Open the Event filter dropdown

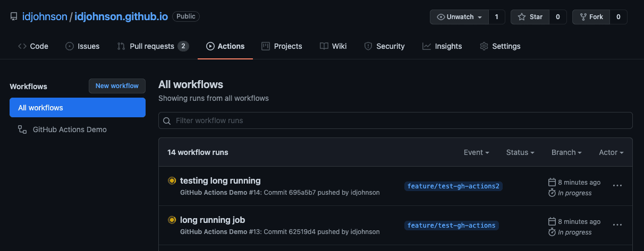coord(477,152)
